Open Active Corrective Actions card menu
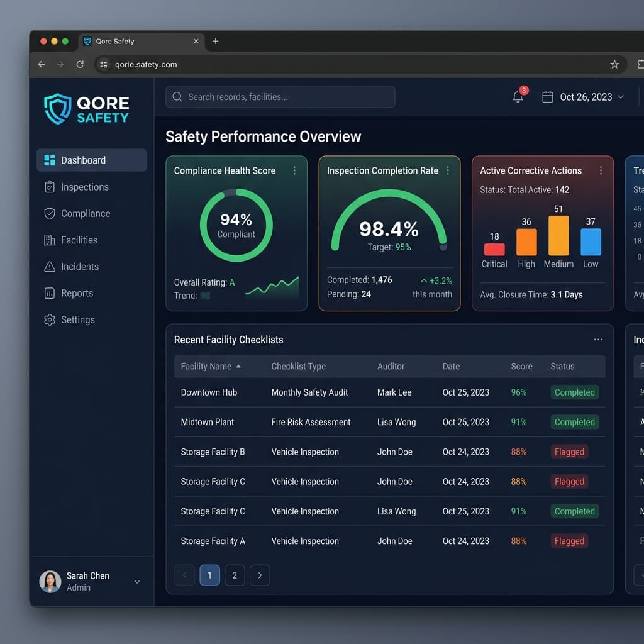The height and width of the screenshot is (644, 644). click(601, 170)
